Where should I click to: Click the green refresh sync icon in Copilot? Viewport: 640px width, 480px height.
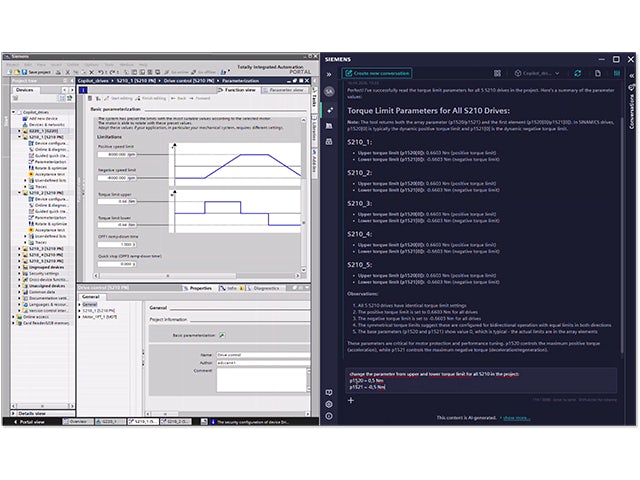578,73
